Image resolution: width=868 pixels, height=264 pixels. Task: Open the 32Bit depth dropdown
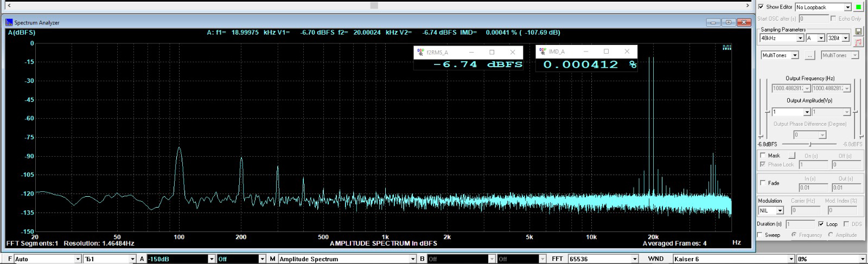point(846,38)
